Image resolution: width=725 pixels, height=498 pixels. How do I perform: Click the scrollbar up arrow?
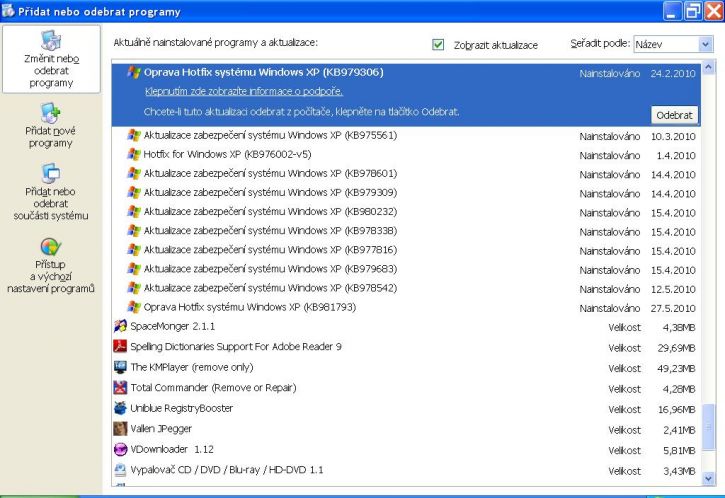click(708, 68)
